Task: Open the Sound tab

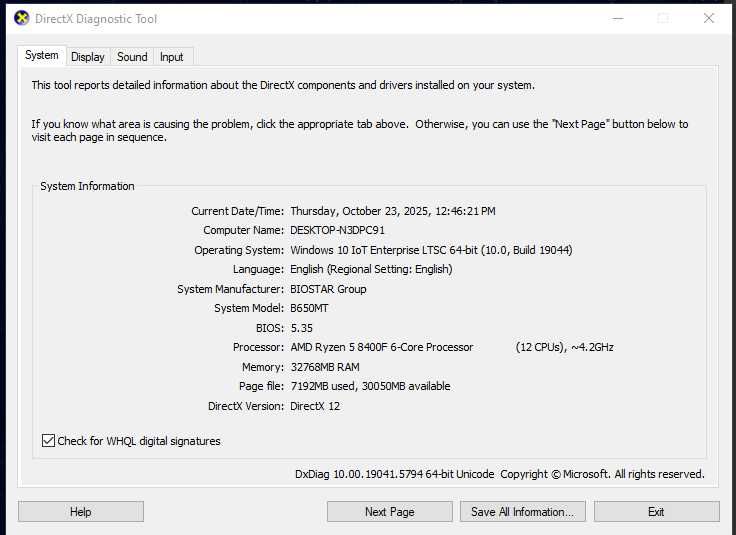Action: pos(132,57)
